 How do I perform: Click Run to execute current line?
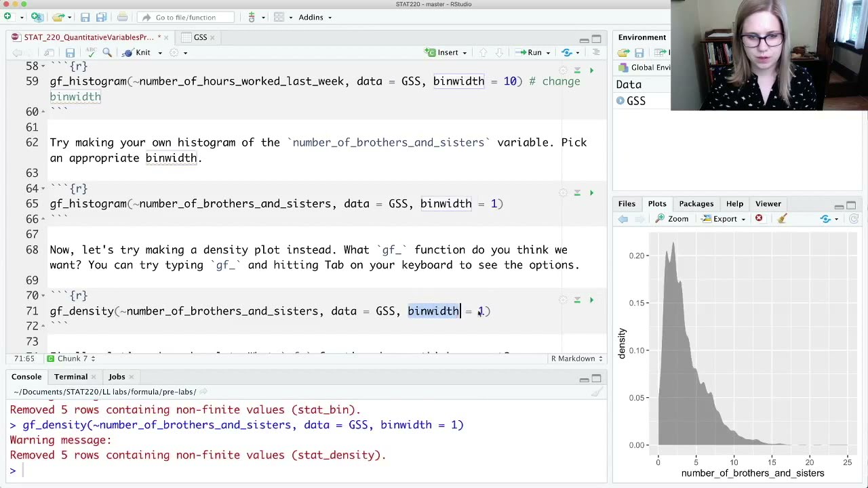(529, 52)
